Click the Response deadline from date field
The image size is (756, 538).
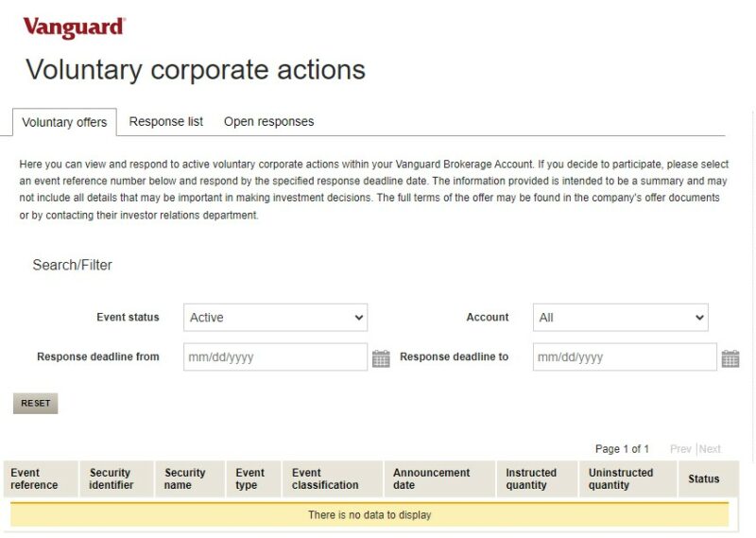click(x=275, y=357)
